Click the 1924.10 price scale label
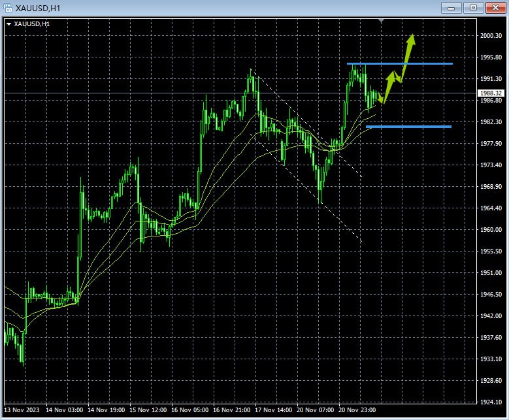 click(x=490, y=402)
